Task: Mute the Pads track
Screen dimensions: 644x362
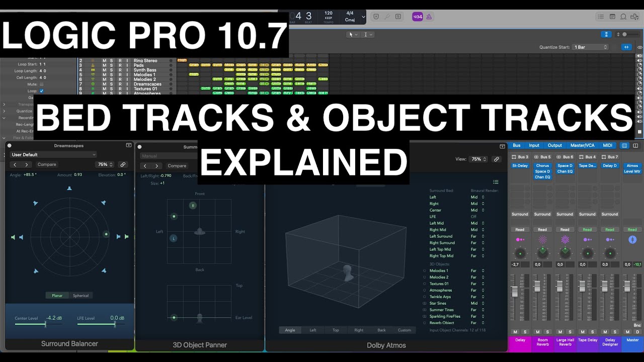Action: click(x=104, y=65)
